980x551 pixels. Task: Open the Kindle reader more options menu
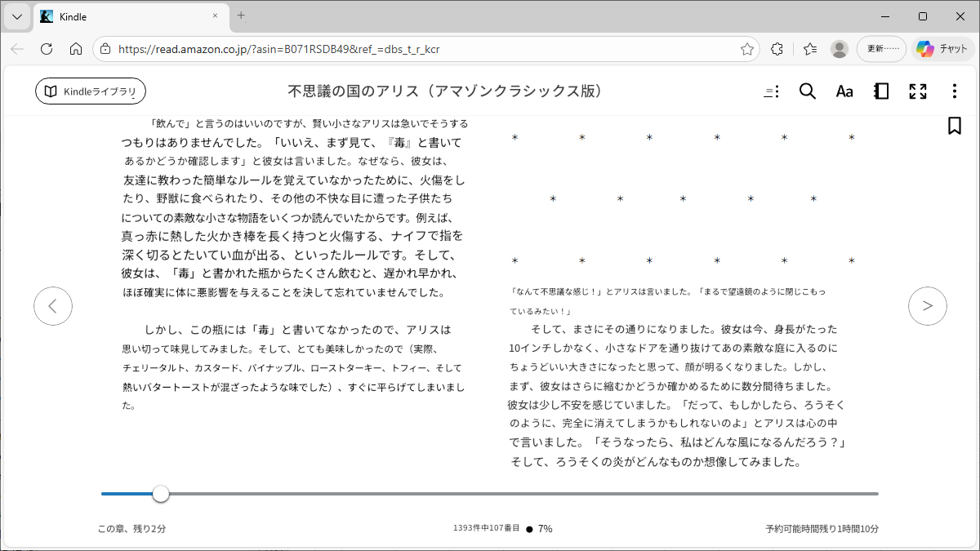[954, 91]
